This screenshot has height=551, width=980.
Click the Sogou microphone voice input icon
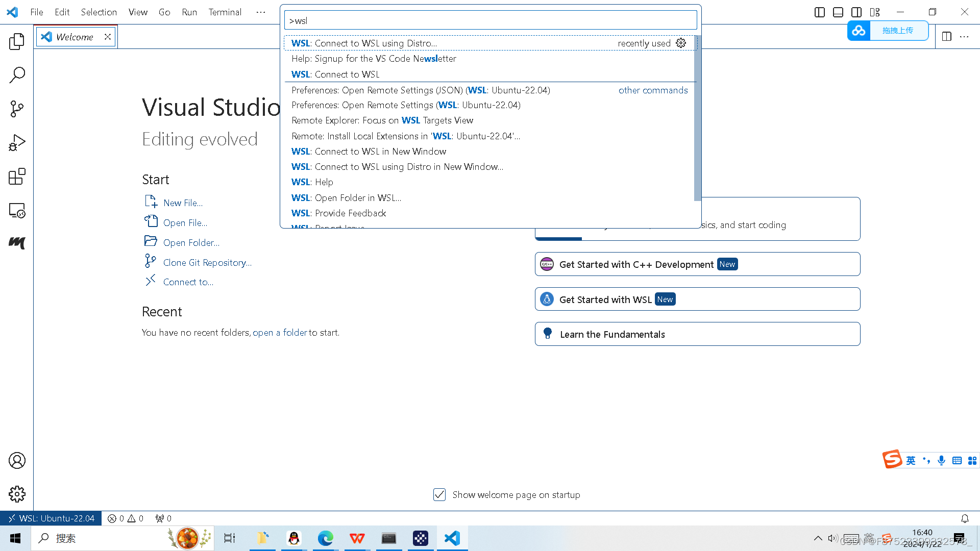(x=942, y=461)
